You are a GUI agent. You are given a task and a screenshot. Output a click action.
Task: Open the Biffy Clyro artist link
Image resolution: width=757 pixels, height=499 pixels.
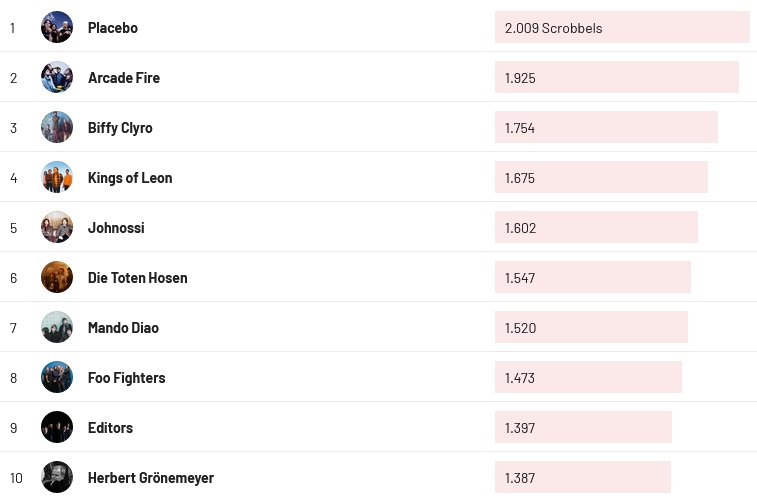pos(120,128)
